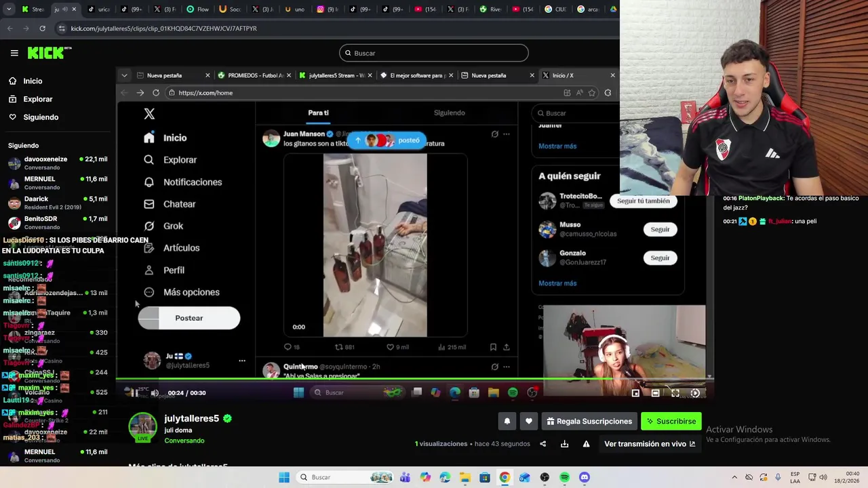Open Explorar in Kick sidebar
This screenshot has height=488, width=868.
click(x=31, y=99)
